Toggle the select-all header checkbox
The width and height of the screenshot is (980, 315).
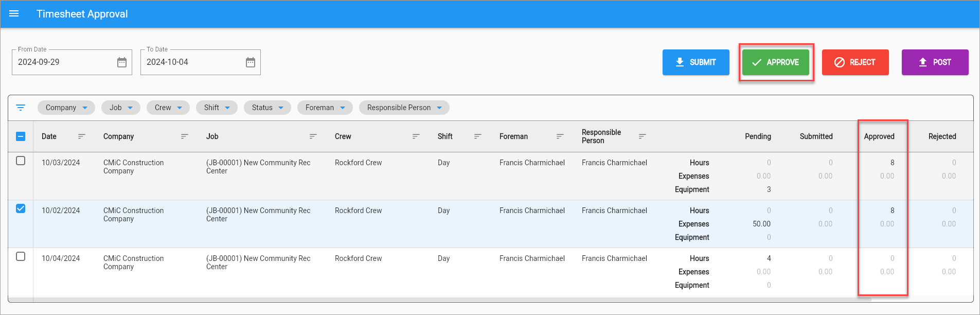tap(21, 136)
